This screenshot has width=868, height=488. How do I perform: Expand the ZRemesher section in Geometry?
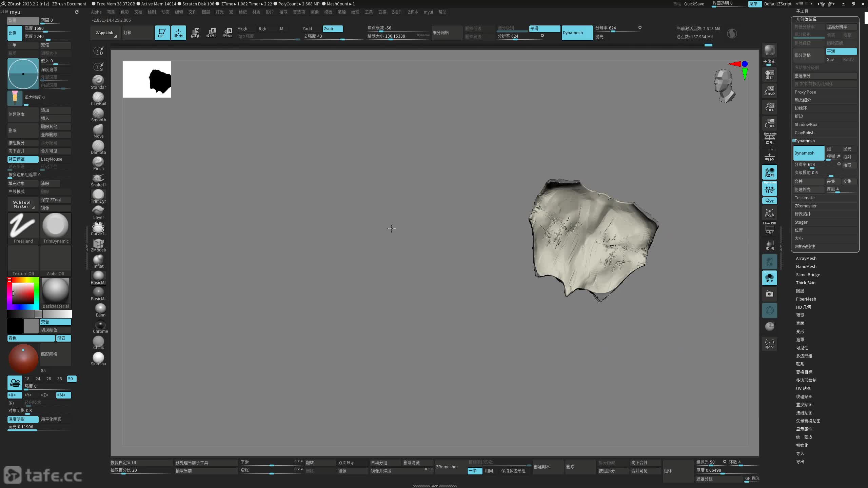click(806, 206)
